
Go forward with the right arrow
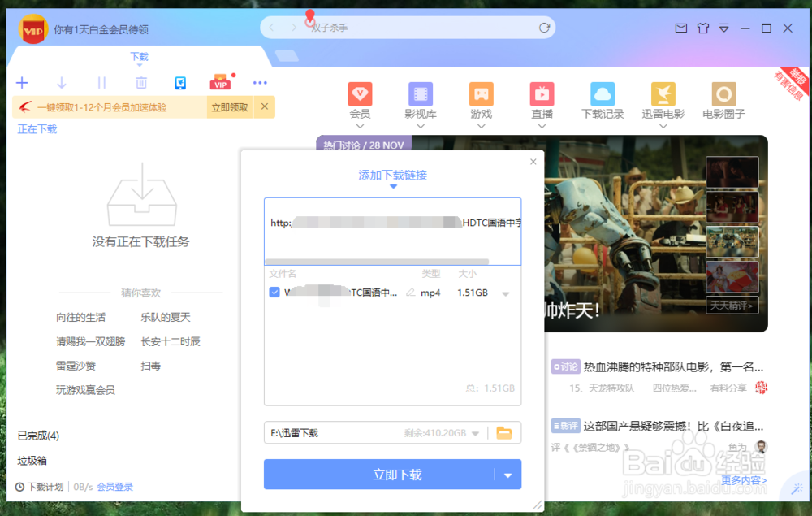[x=294, y=28]
